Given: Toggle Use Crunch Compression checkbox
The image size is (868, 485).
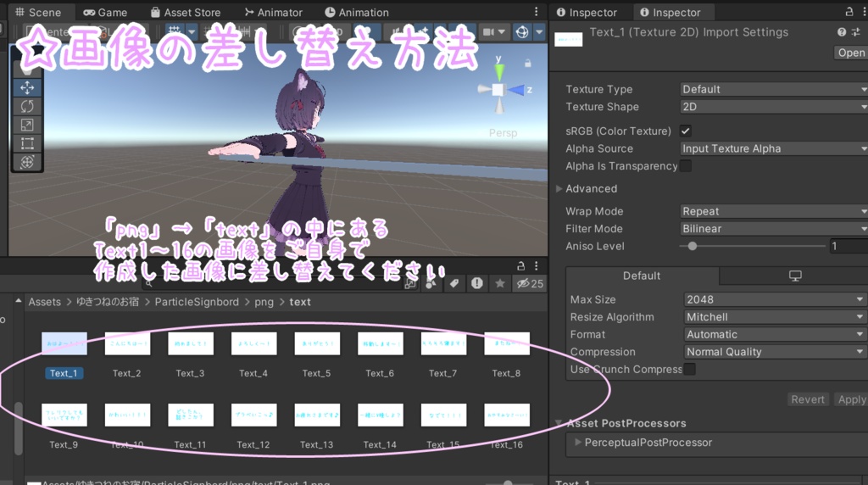Looking at the screenshot, I should click(x=689, y=370).
